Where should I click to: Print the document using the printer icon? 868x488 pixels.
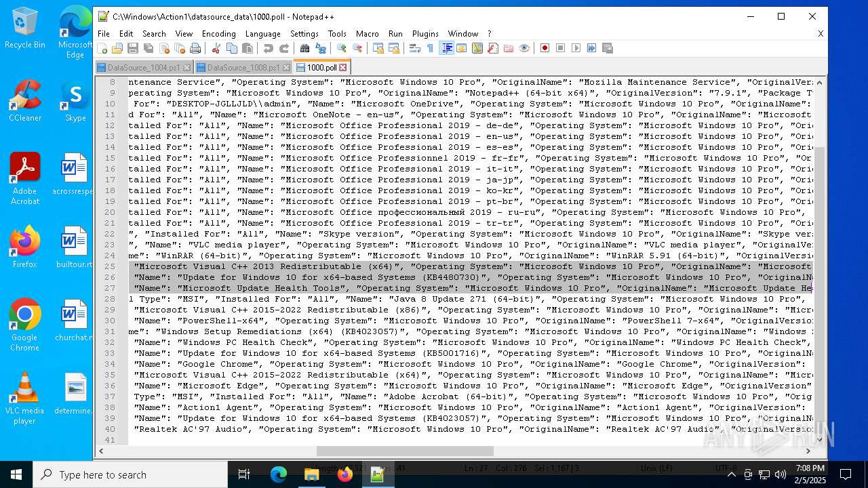coord(195,48)
